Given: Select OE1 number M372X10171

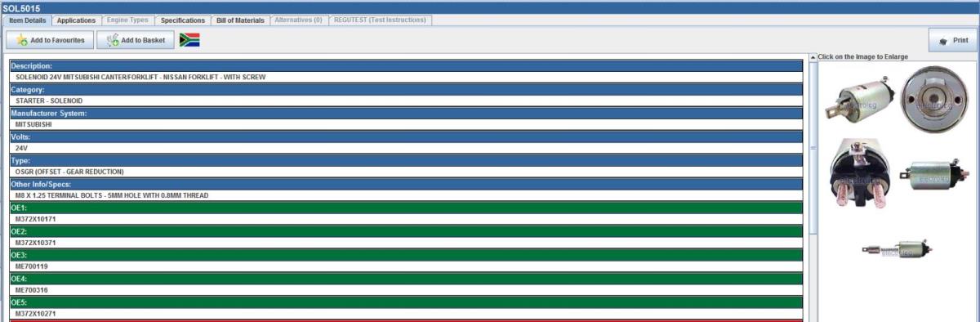Looking at the screenshot, I should pos(35,219).
